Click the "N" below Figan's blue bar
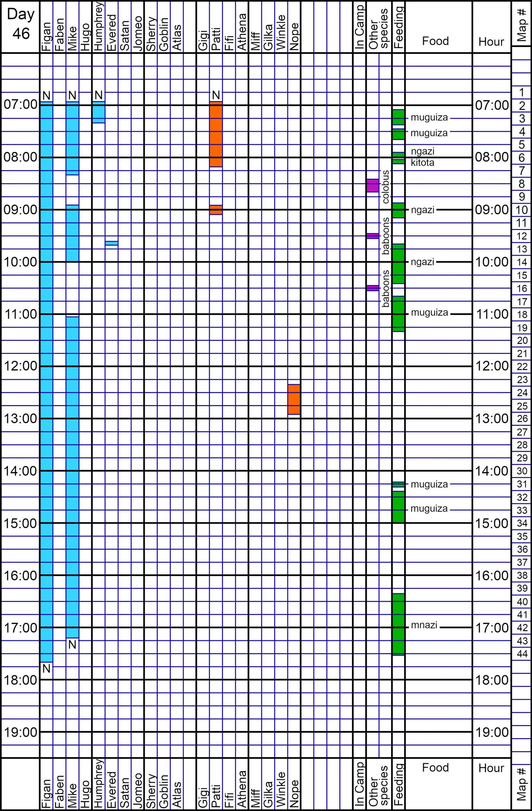The height and width of the screenshot is (811, 532). 46,669
